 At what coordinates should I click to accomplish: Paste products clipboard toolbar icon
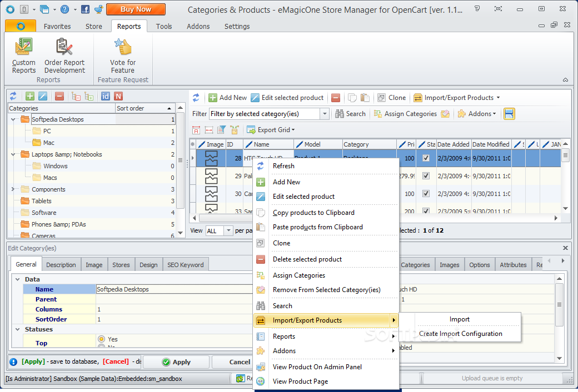coord(365,98)
